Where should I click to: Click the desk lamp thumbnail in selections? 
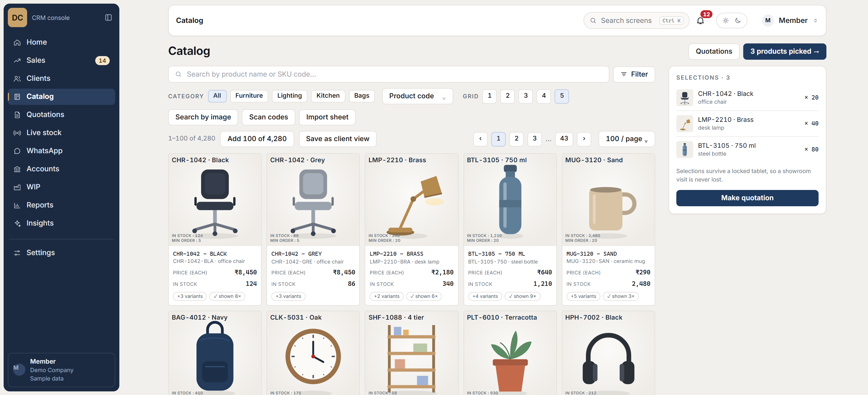(x=684, y=124)
